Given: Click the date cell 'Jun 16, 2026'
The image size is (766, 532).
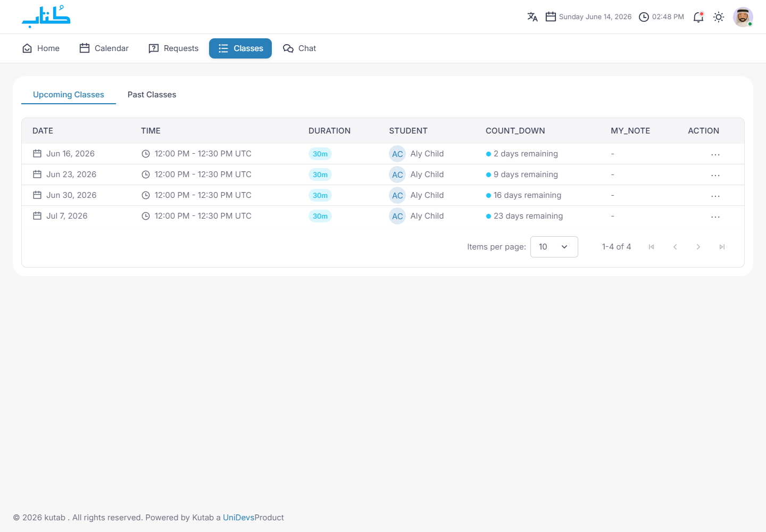Looking at the screenshot, I should click(64, 154).
